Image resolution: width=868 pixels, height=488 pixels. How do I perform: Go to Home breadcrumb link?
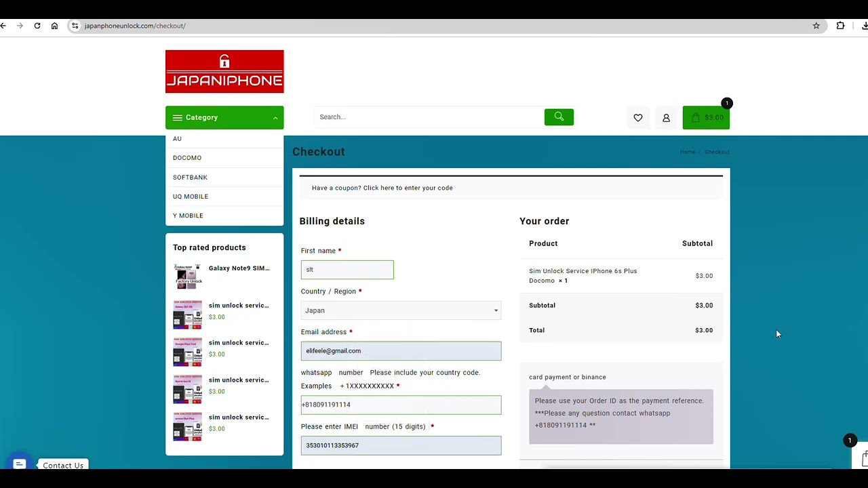click(x=688, y=152)
